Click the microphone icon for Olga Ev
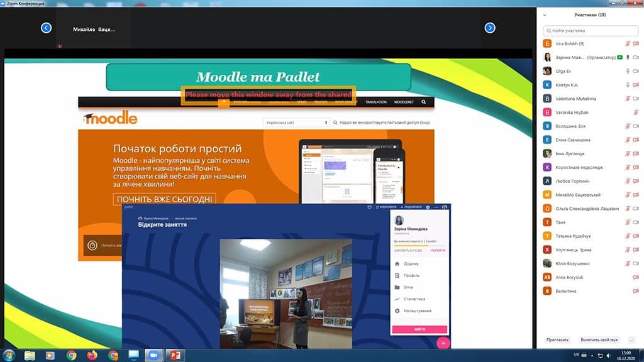644x362 pixels. (x=628, y=71)
